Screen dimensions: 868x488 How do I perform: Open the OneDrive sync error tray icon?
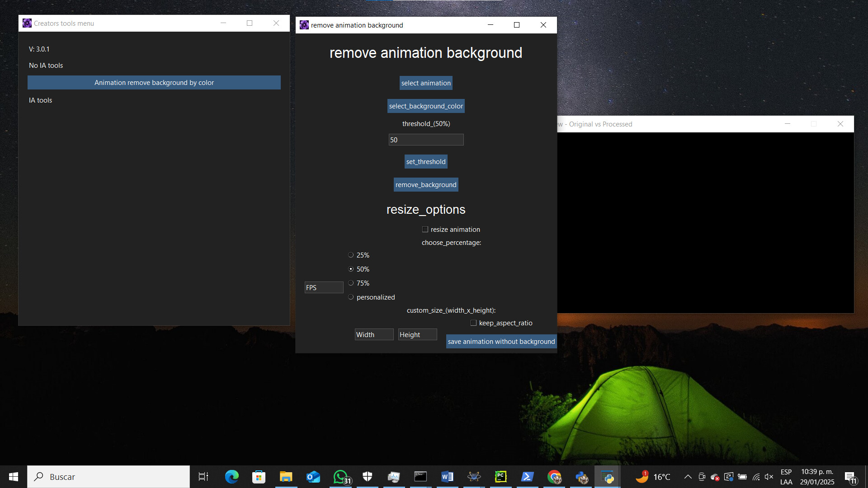tap(716, 476)
